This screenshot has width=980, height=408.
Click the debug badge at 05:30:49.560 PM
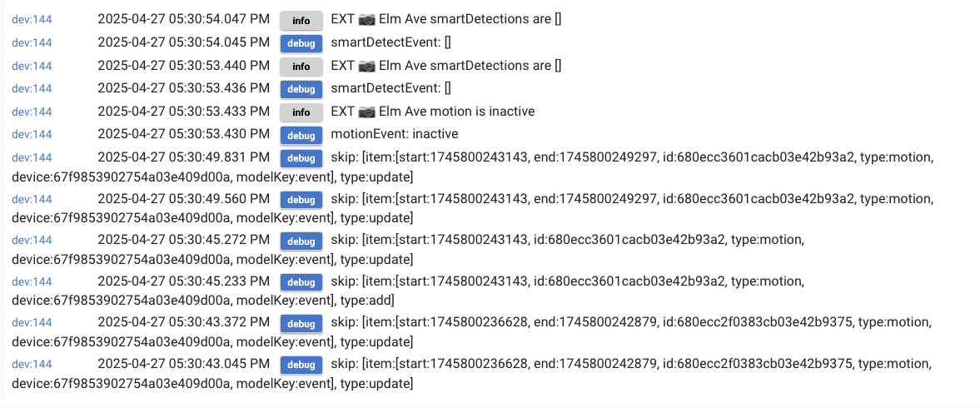click(x=301, y=200)
